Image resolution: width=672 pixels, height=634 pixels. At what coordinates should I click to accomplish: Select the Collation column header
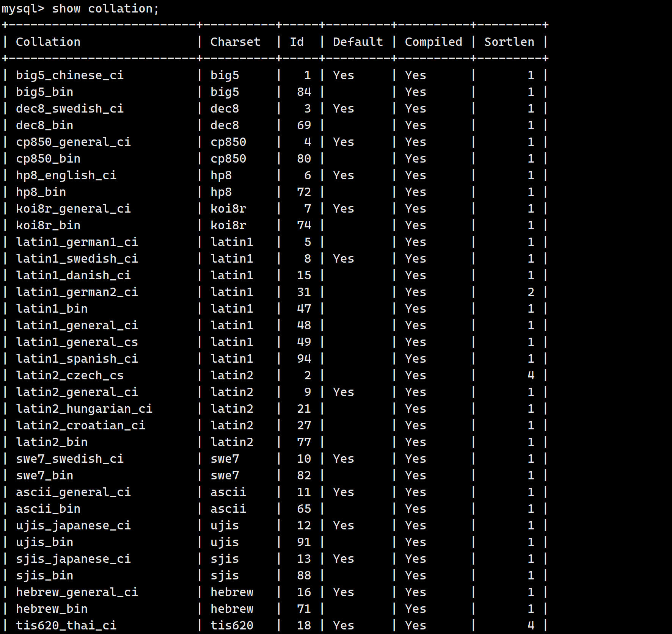tap(48, 42)
